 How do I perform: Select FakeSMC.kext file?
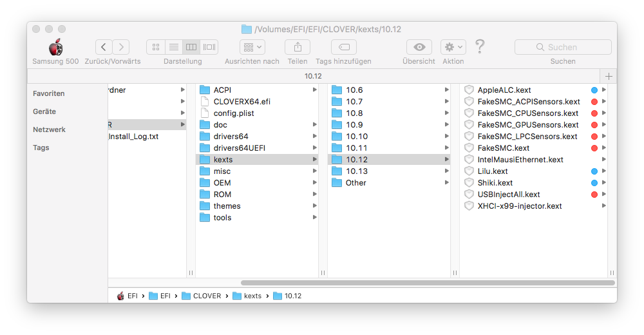(x=533, y=148)
